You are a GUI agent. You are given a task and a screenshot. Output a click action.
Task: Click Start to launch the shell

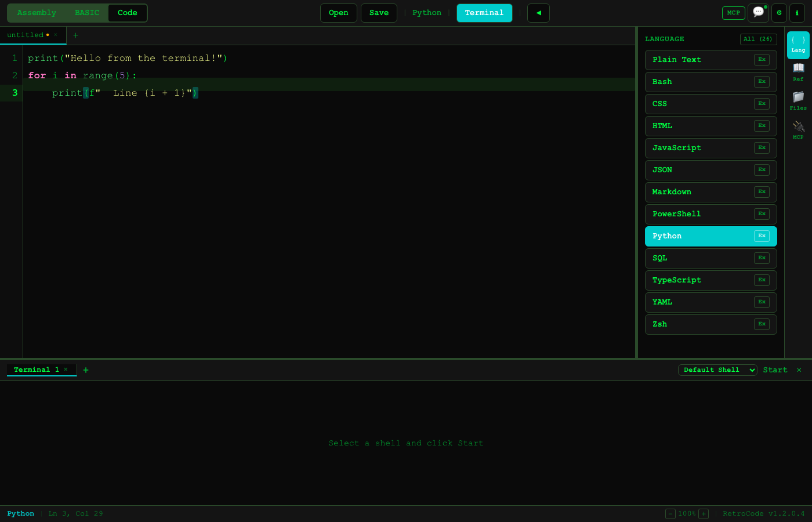point(775,369)
